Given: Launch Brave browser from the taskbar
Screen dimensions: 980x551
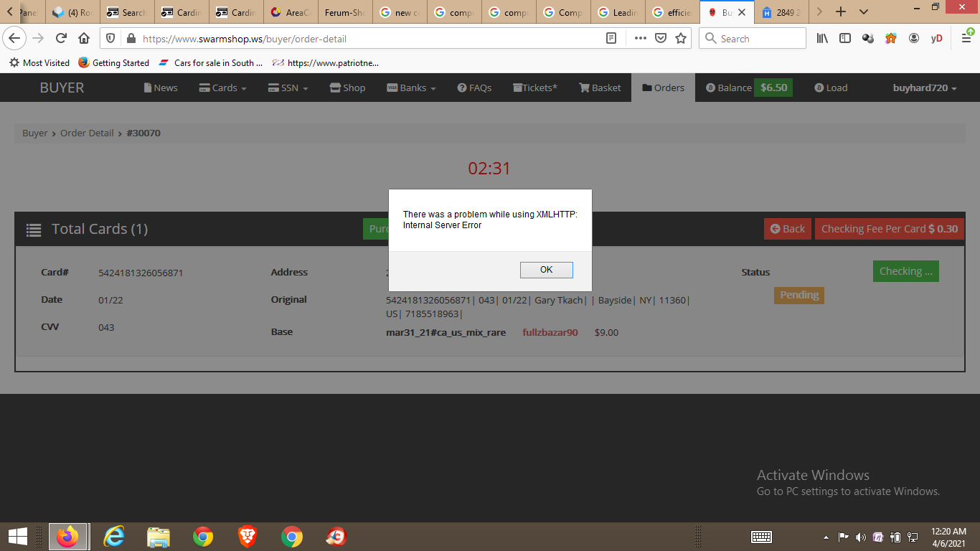Looking at the screenshot, I should (x=248, y=536).
